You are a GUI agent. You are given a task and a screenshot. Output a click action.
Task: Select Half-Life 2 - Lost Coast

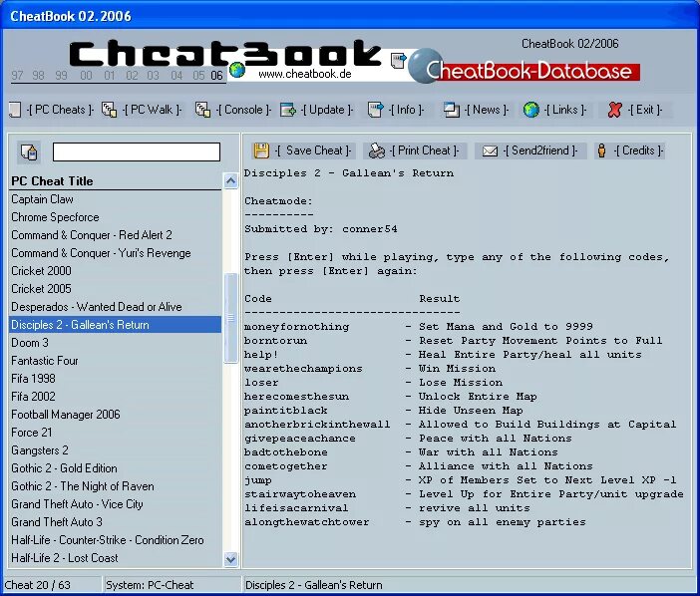(x=116, y=558)
